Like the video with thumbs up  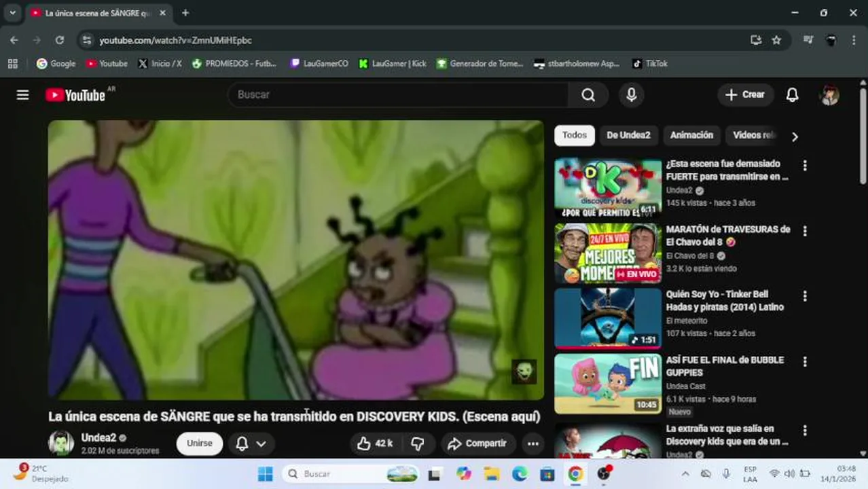click(x=376, y=443)
